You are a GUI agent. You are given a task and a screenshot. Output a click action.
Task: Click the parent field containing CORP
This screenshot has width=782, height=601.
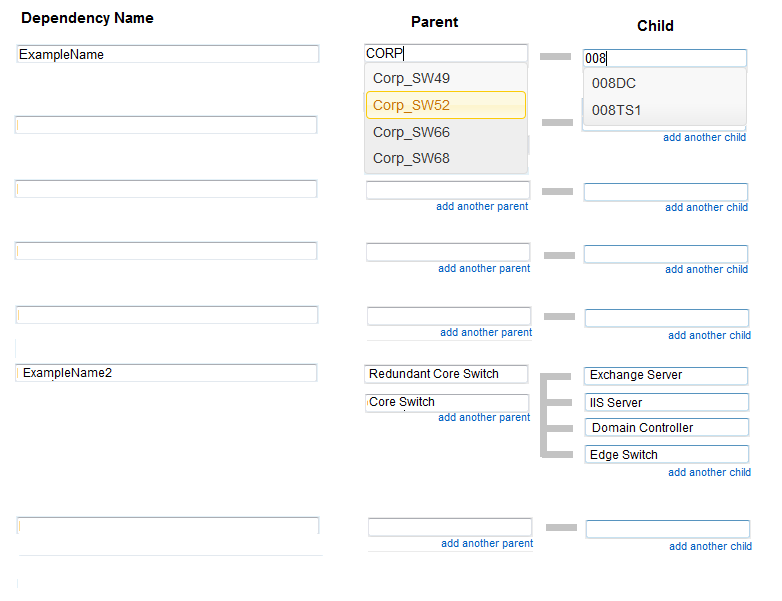click(x=446, y=54)
